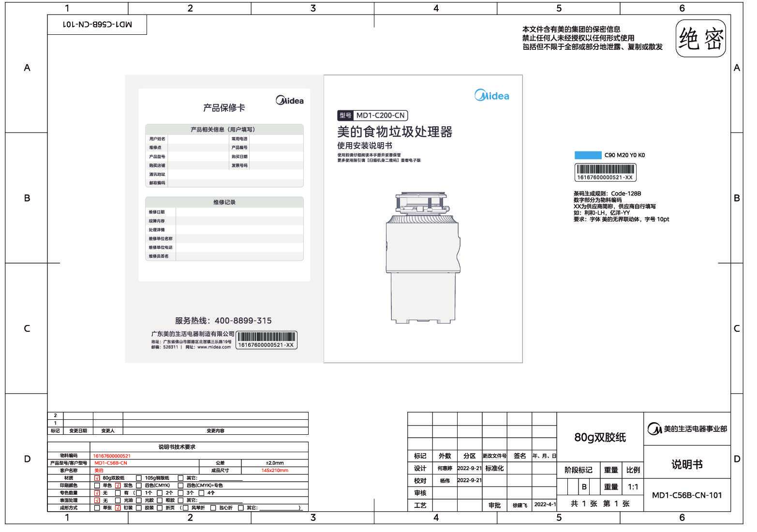Check the 哑胶 surface treatment checkbox

[160, 501]
